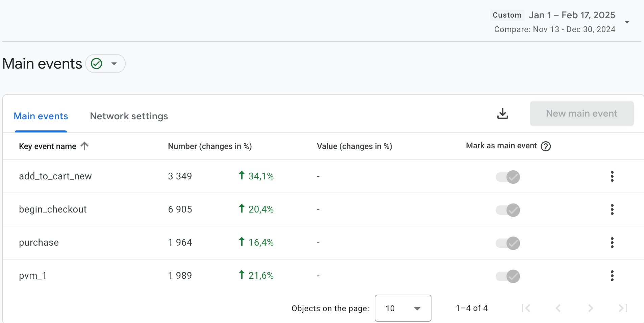This screenshot has height=323, width=644.
Task: Switch to the Network settings tab
Action: 129,116
